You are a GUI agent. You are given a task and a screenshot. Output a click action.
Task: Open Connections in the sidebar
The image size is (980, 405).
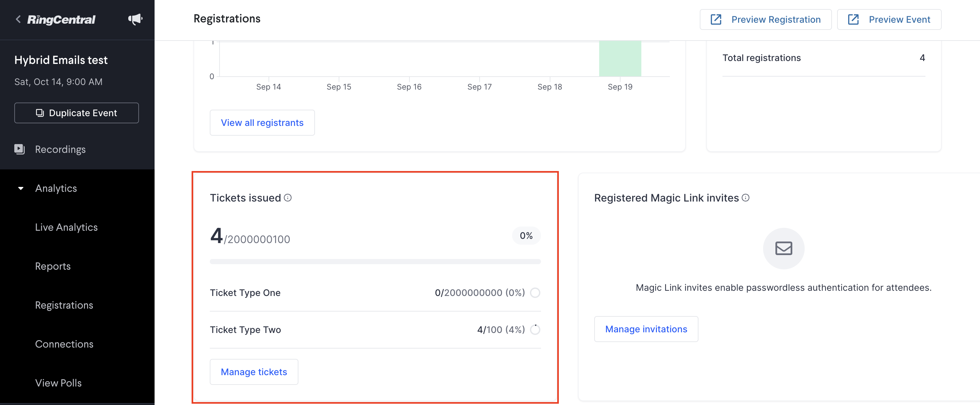[64, 344]
